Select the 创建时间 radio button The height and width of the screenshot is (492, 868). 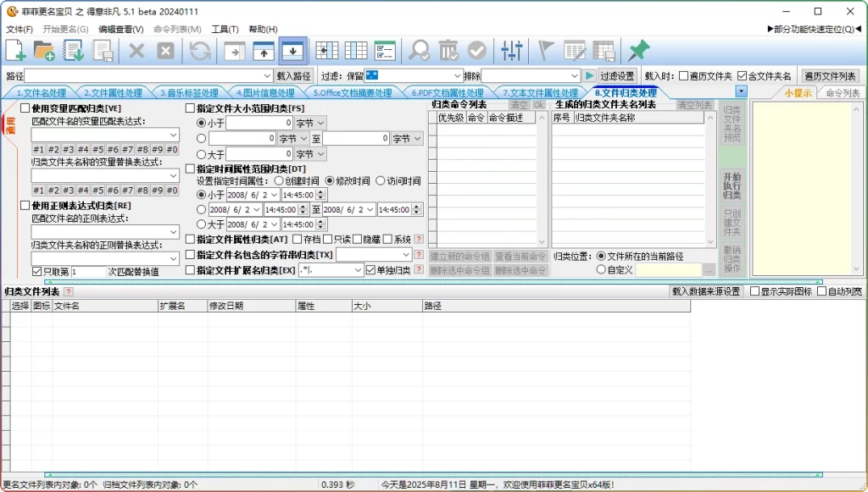[279, 180]
